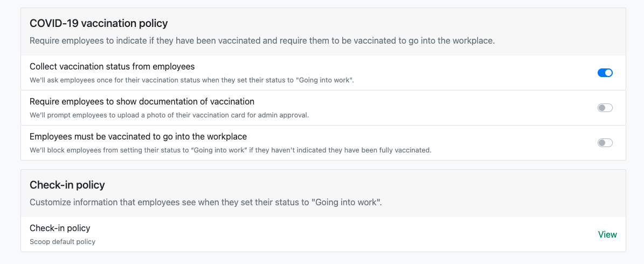Image resolution: width=644 pixels, height=264 pixels.
Task: Disable the Collect vaccination status toggle
Action: tap(605, 73)
